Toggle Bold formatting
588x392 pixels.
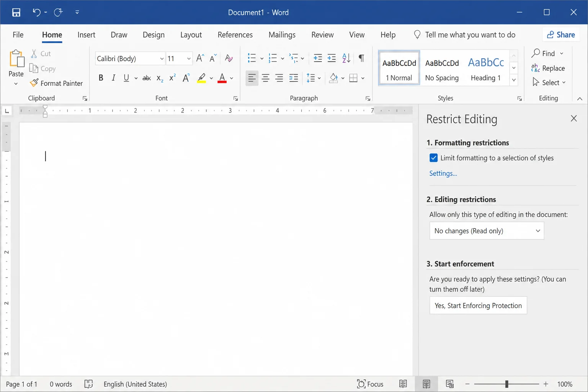101,78
